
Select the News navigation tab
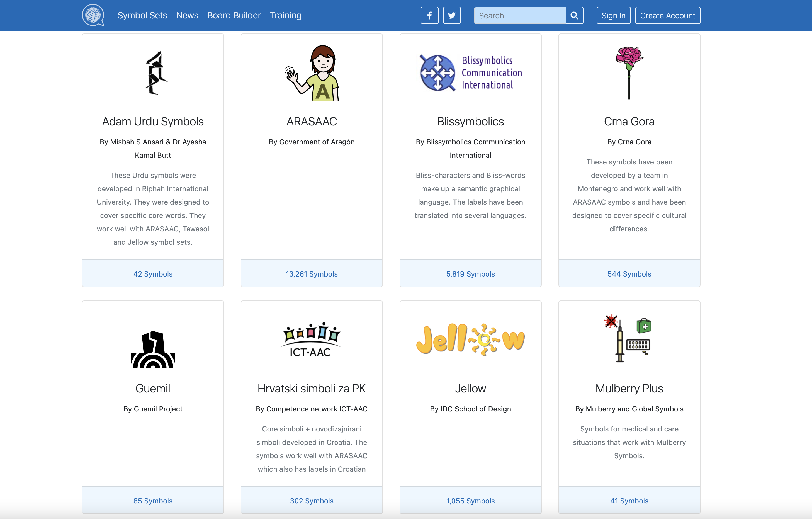(187, 15)
